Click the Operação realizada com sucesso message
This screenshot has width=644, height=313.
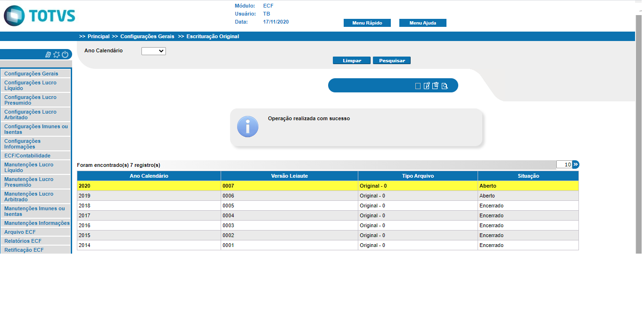tap(309, 119)
